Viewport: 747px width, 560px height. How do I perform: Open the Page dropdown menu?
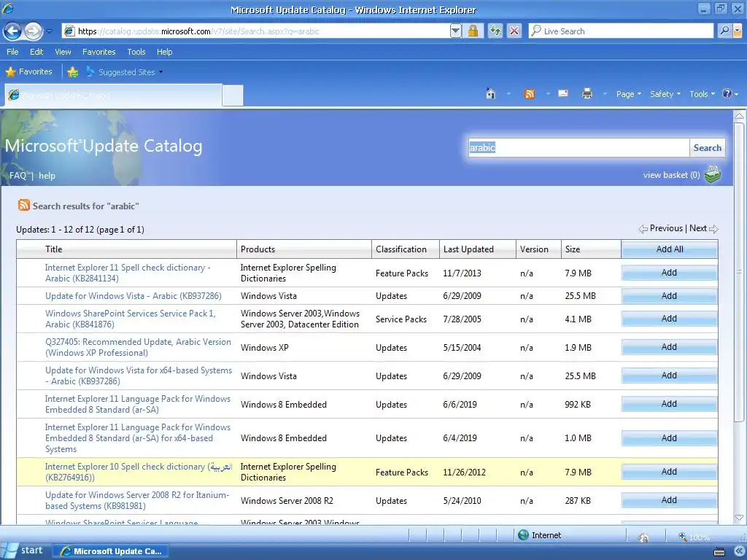628,94
